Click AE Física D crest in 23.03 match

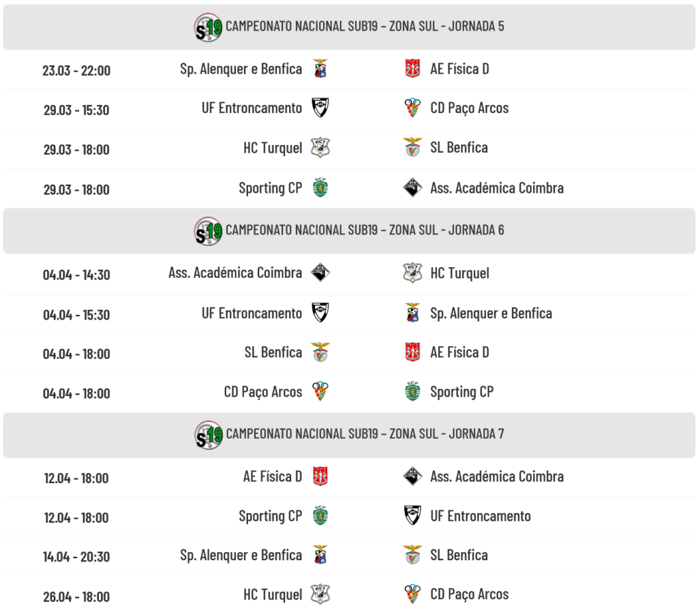pos(412,69)
